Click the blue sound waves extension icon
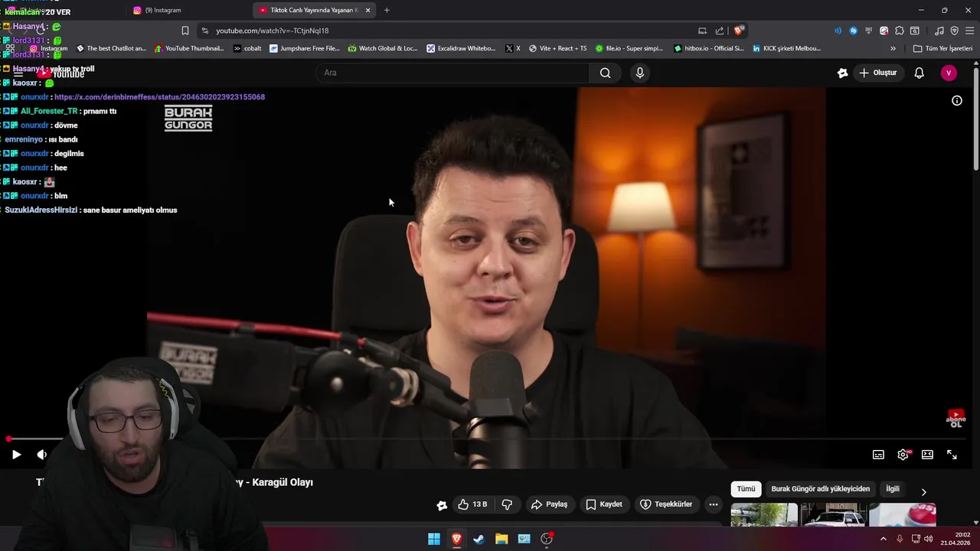The image size is (980, 551). pyautogui.click(x=838, y=31)
